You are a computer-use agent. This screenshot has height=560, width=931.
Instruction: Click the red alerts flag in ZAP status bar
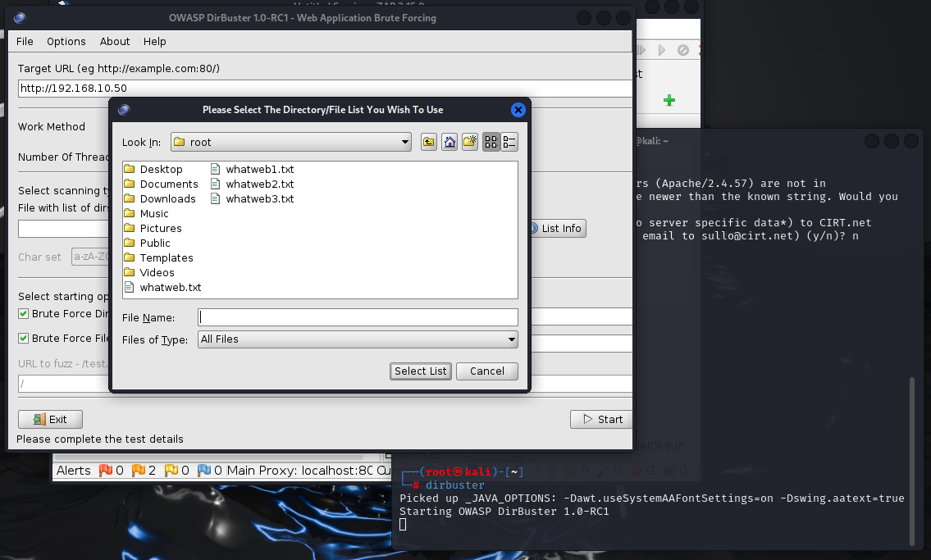pyautogui.click(x=106, y=471)
